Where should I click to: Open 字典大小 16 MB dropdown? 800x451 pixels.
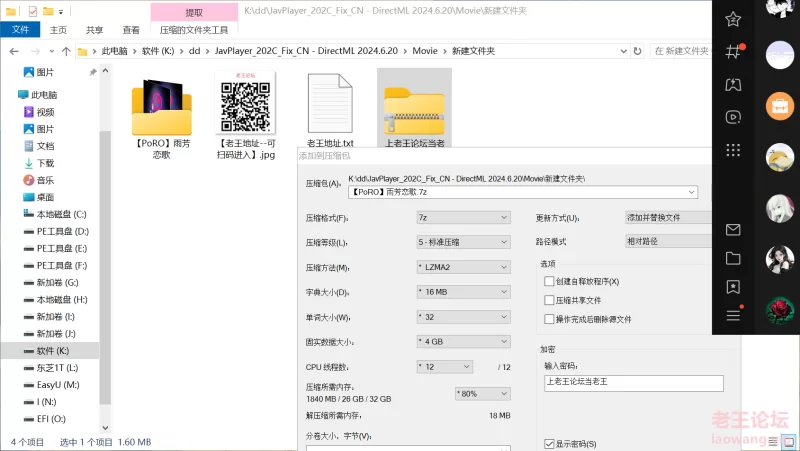(463, 292)
